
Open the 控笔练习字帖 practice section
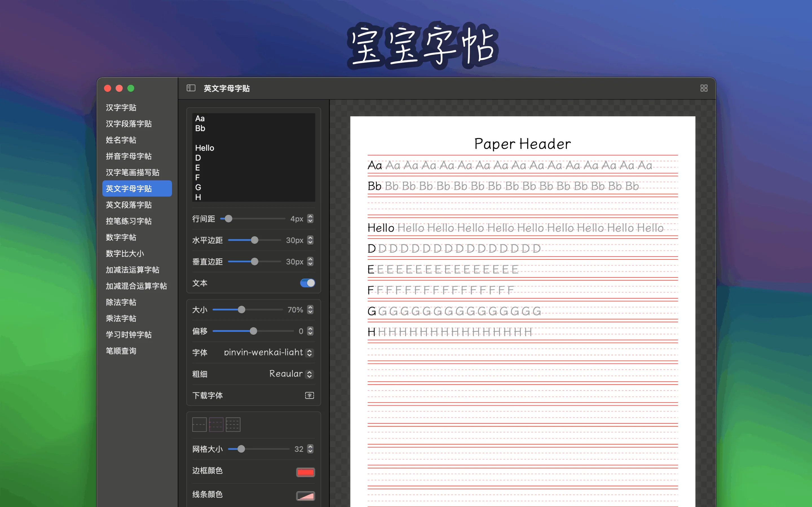129,221
